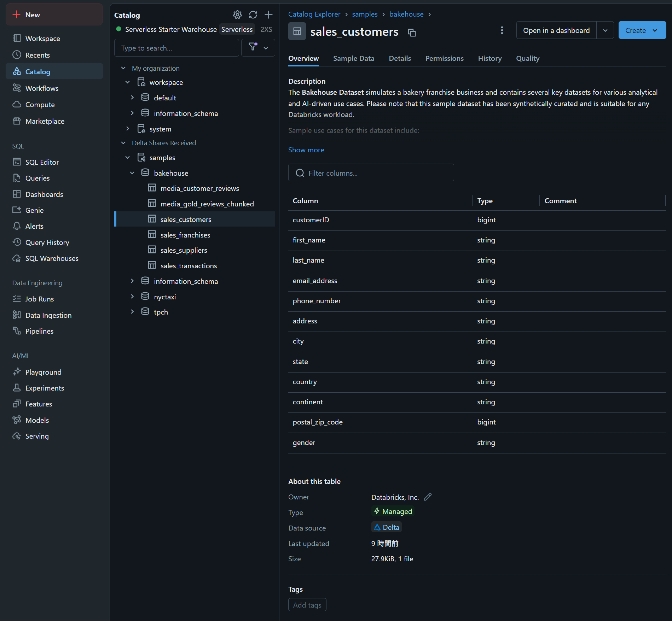Viewport: 672px width, 621px height.
Task: Open SQL Warehouses
Action: 54,258
